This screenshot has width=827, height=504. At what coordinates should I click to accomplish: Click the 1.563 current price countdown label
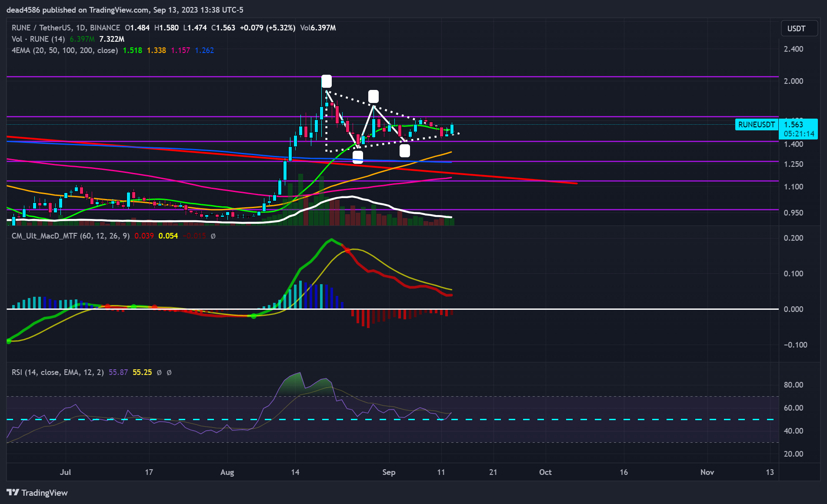(x=798, y=129)
